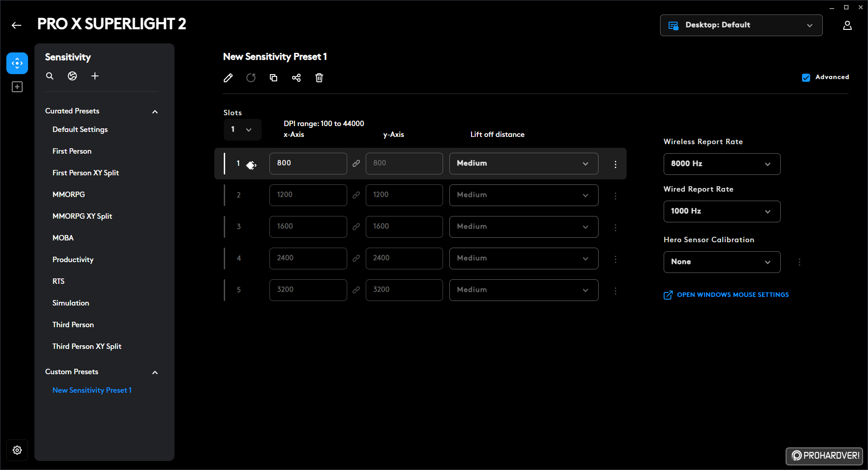This screenshot has height=470, width=868.
Task: Click slot 5 y-Axis DPI field 3200
Action: tap(404, 290)
